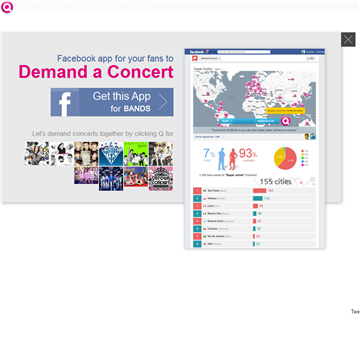Select the pink concert badge thumbnail
The width and height of the screenshot is (360, 360).
[161, 179]
